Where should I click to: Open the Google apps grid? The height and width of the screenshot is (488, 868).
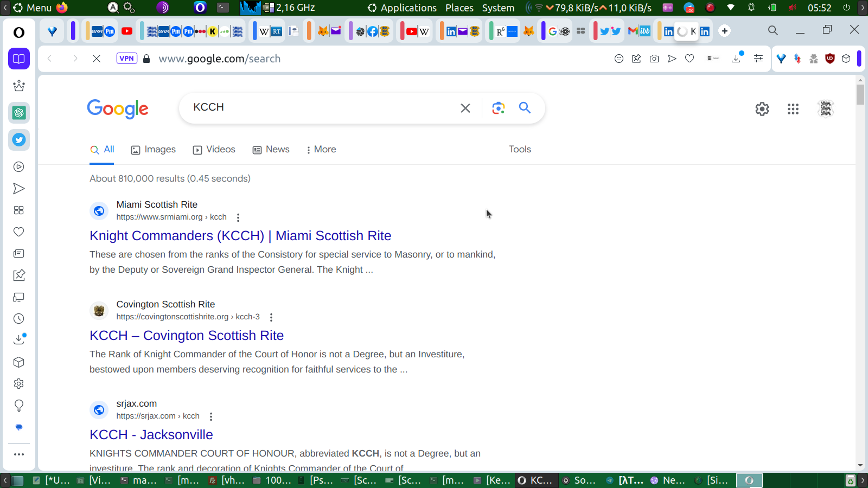tap(793, 109)
